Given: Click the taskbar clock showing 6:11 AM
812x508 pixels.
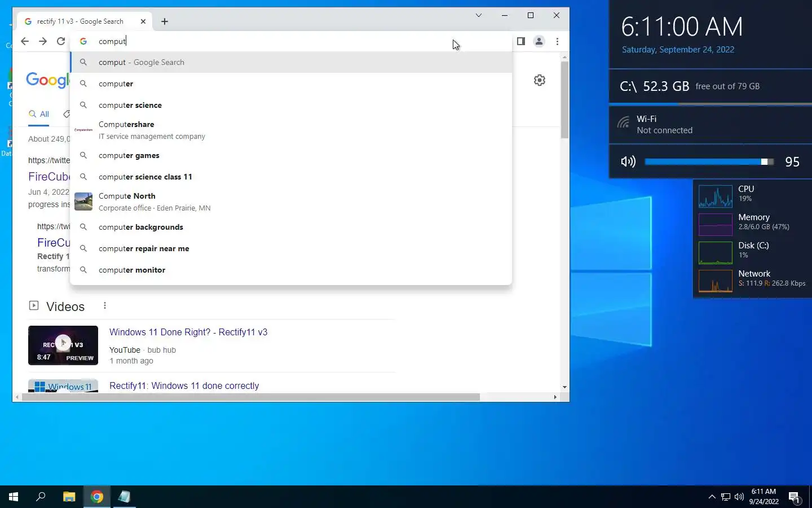Looking at the screenshot, I should (764, 497).
